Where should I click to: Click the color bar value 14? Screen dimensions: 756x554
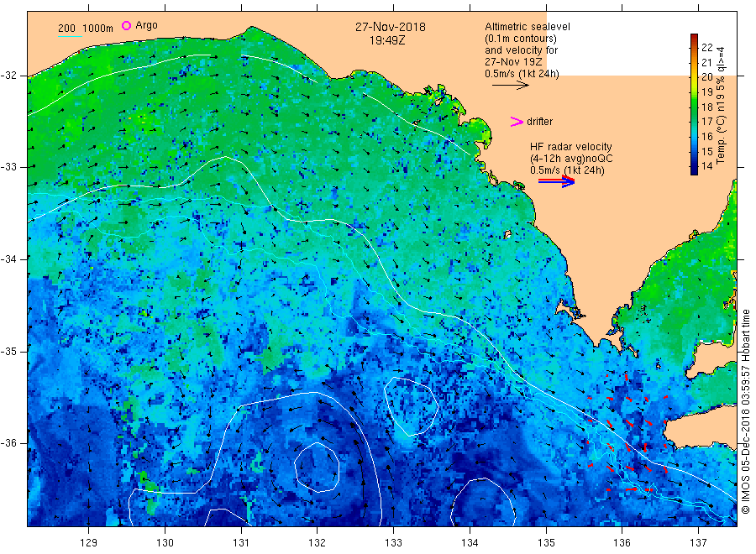pyautogui.click(x=706, y=166)
